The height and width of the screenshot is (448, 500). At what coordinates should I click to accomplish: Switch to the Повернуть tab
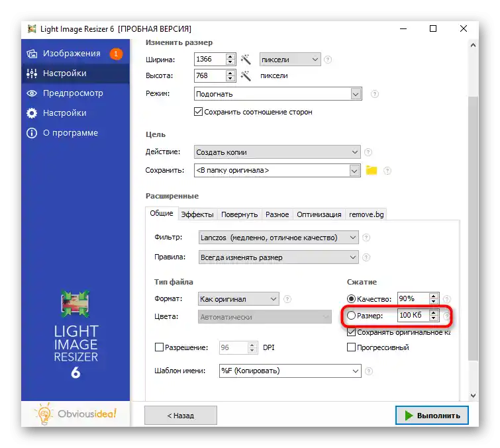point(239,214)
